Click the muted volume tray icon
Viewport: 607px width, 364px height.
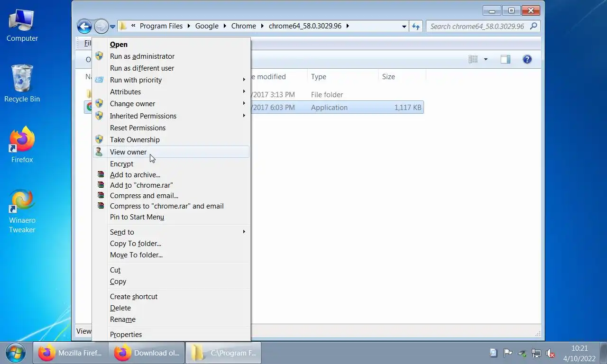551,353
